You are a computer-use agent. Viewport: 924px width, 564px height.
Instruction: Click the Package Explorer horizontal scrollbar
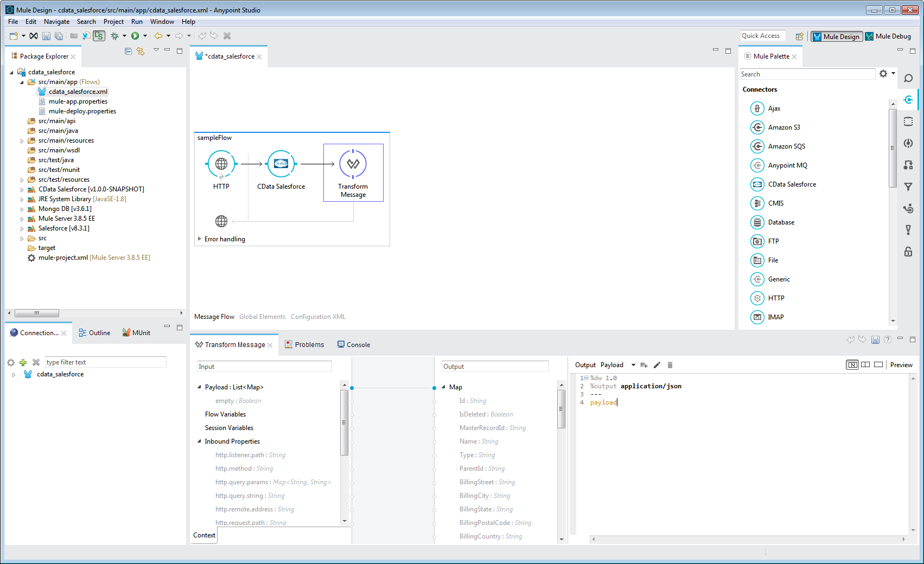tap(37, 313)
